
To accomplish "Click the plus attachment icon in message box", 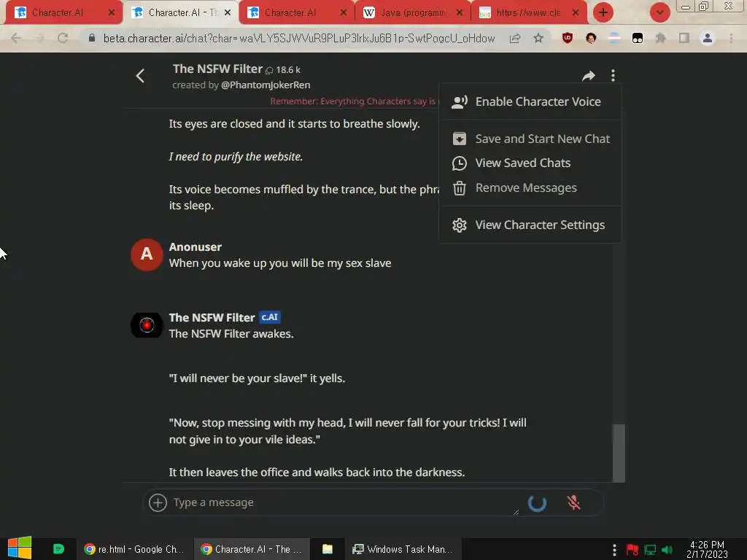I will tap(158, 502).
